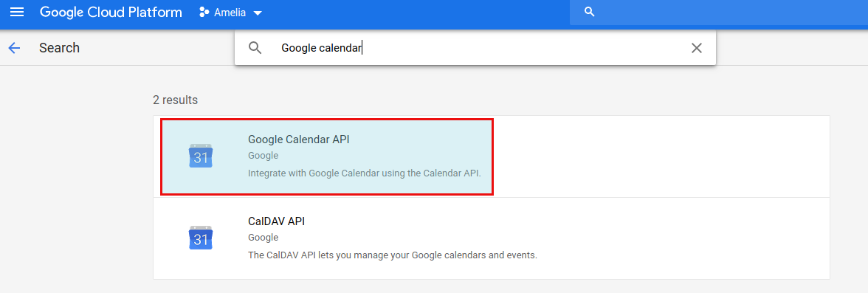Screen dimensions: 868x293
Task: Focus the header search bar field
Action: pyautogui.click(x=719, y=13)
